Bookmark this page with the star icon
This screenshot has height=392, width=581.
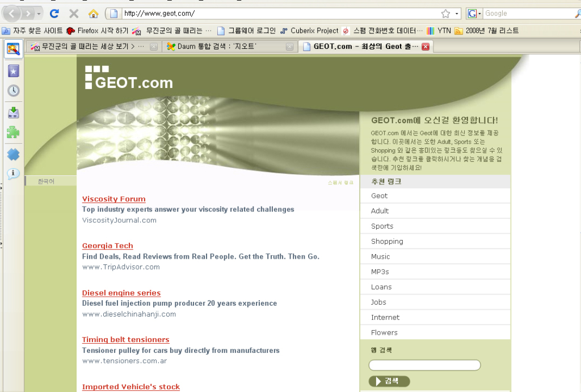click(x=445, y=14)
